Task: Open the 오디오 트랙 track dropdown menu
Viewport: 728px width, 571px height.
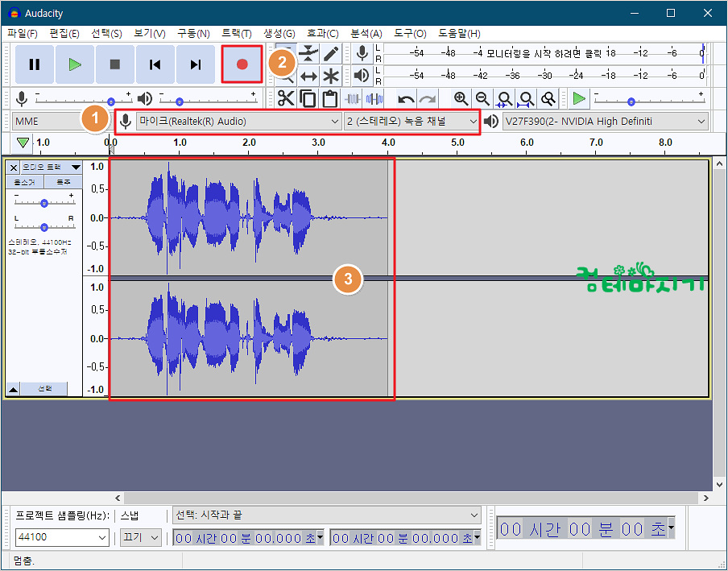Action: pyautogui.click(x=51, y=168)
